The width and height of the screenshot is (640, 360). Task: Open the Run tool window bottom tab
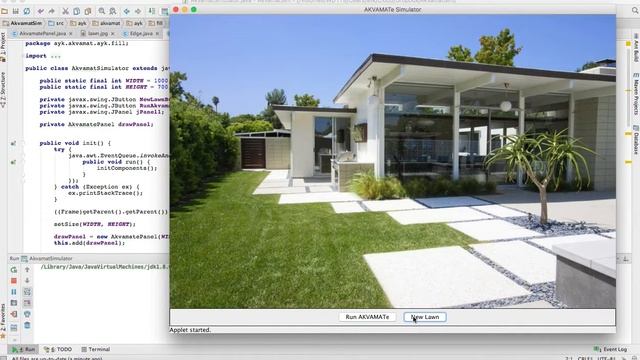pos(23,349)
